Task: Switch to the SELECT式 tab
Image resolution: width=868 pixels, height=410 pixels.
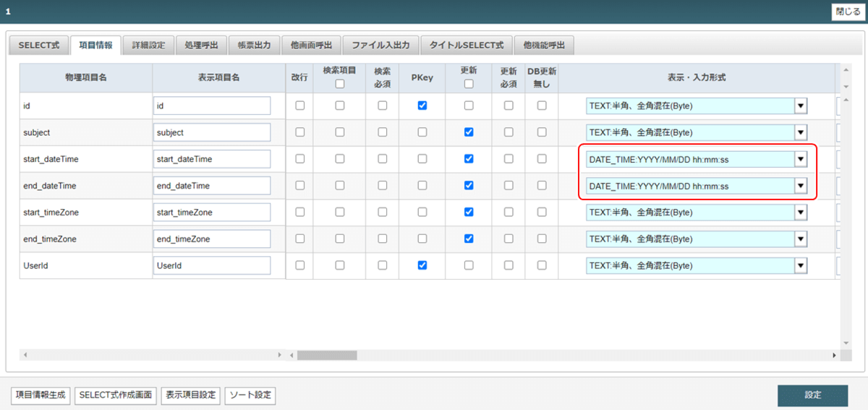Action: (39, 45)
